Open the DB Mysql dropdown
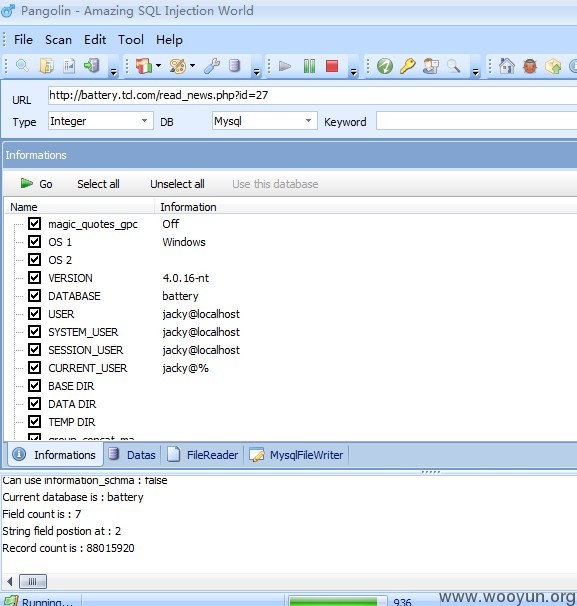The height and width of the screenshot is (606, 577). [308, 121]
